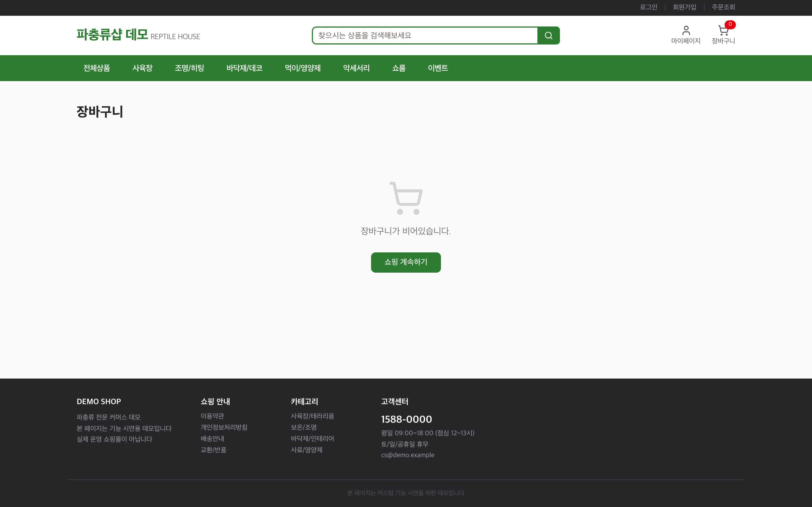
Task: Open the 주문조회 link
Action: click(x=723, y=7)
